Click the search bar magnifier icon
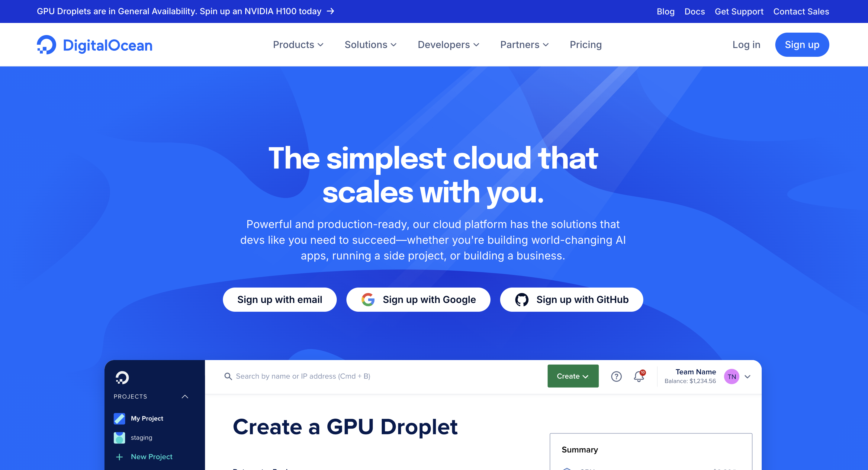 [x=227, y=376]
